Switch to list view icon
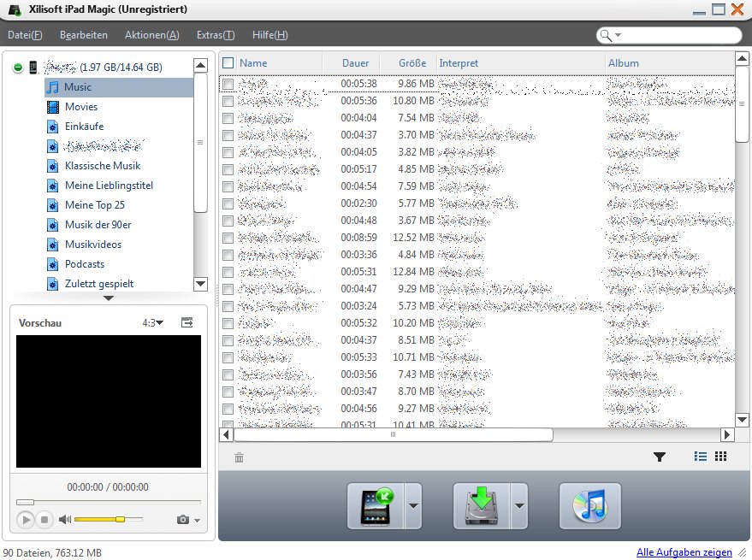 point(701,457)
